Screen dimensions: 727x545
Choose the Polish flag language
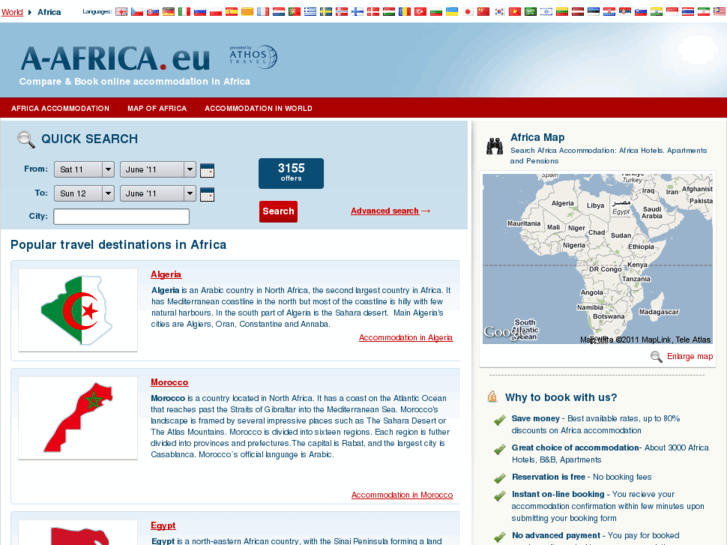216,12
